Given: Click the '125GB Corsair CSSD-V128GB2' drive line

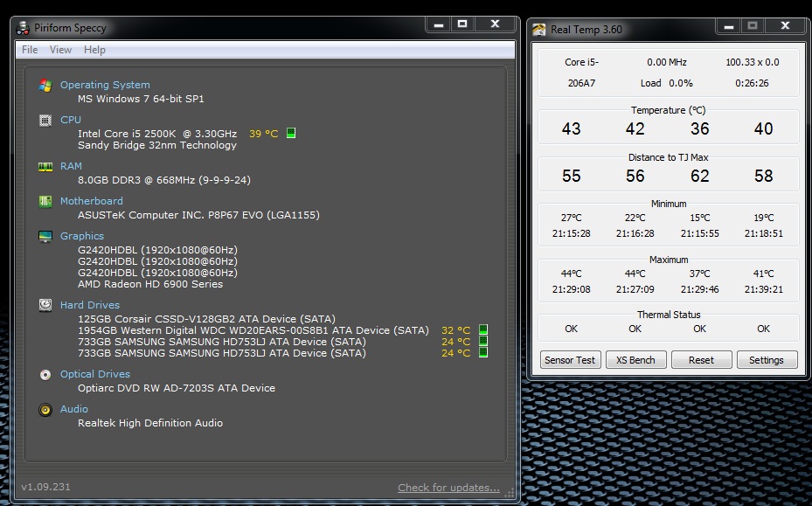Looking at the screenshot, I should [206, 319].
